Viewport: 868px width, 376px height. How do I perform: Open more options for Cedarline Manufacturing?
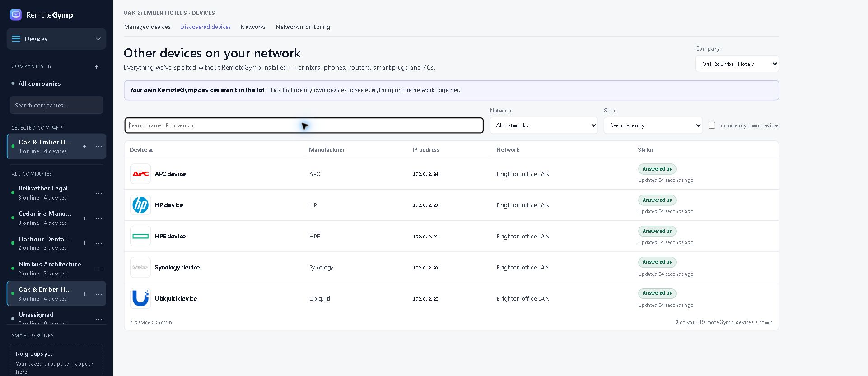tap(99, 218)
